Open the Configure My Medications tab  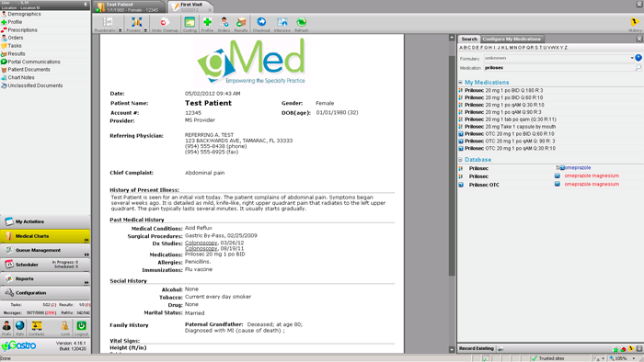[x=512, y=39]
